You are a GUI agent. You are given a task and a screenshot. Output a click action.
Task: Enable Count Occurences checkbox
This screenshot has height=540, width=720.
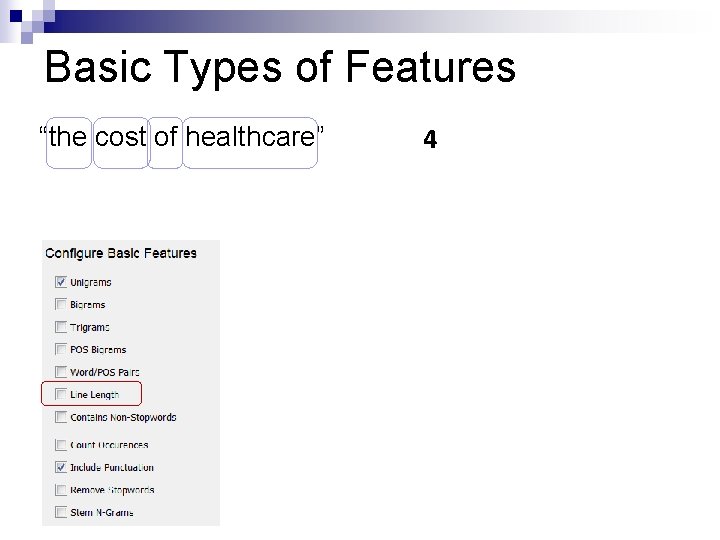61,444
